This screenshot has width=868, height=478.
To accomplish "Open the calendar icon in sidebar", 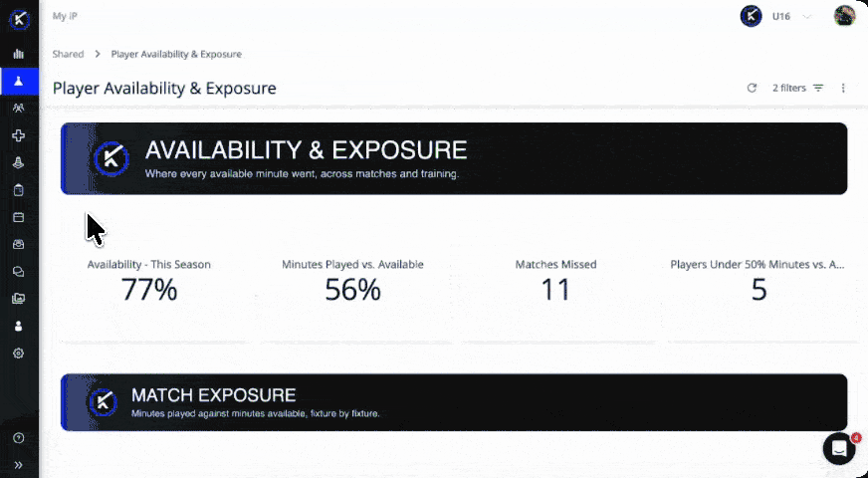I will point(19,217).
